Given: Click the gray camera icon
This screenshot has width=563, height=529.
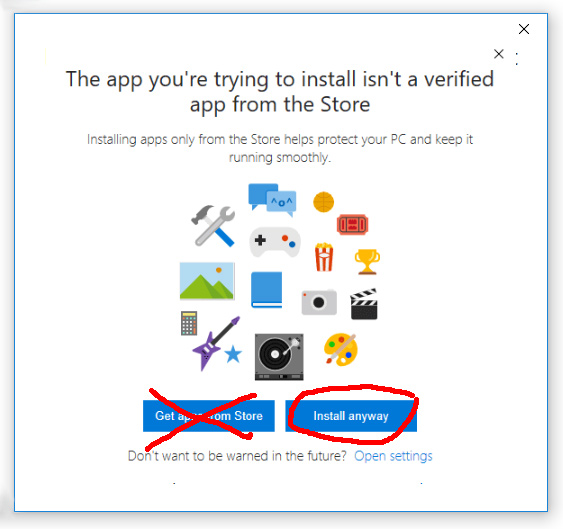Looking at the screenshot, I should point(319,302).
